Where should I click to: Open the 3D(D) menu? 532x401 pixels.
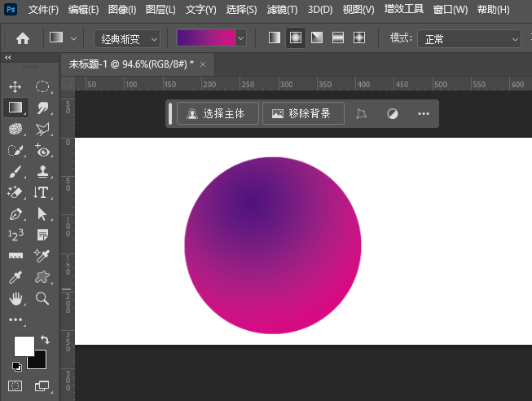pos(320,10)
